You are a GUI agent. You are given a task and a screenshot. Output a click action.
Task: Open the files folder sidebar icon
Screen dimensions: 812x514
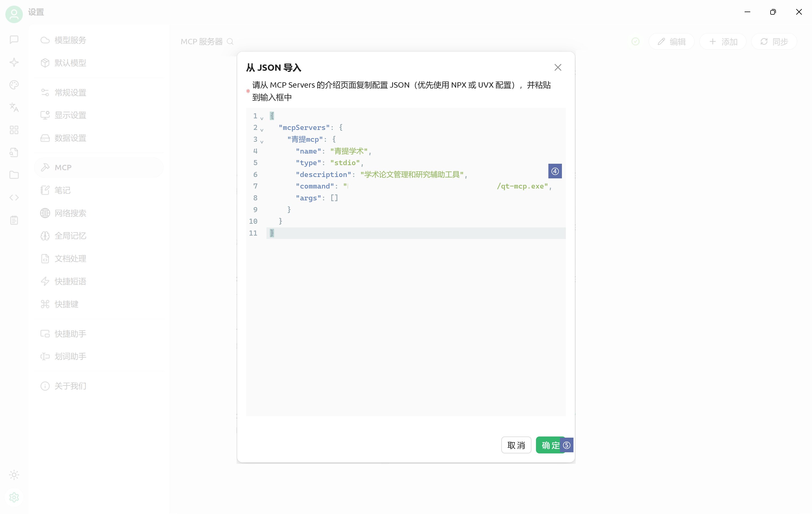14,175
